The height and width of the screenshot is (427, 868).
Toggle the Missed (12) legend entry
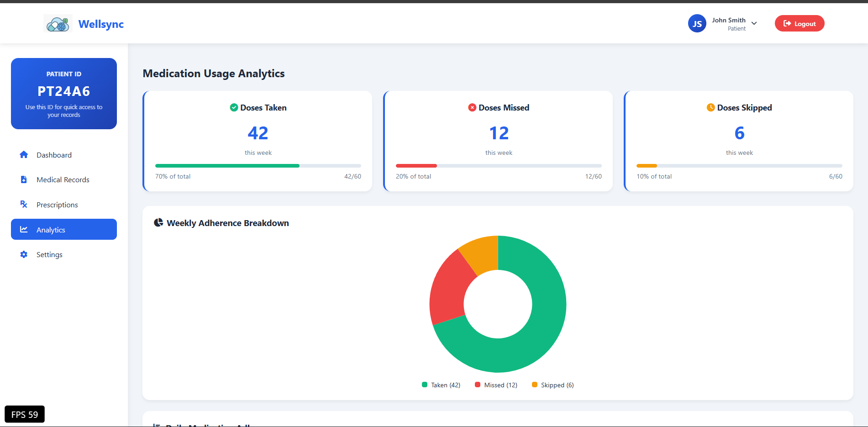[x=496, y=385]
